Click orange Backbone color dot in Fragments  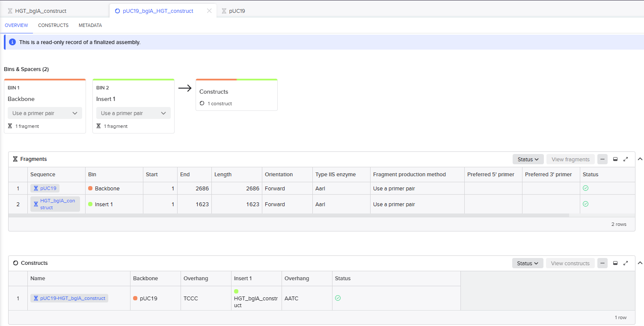[90, 188]
